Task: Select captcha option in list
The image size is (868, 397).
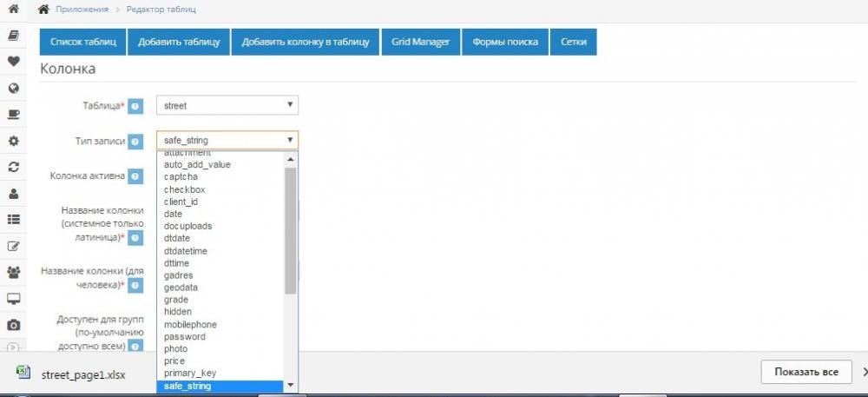Action: click(x=220, y=177)
